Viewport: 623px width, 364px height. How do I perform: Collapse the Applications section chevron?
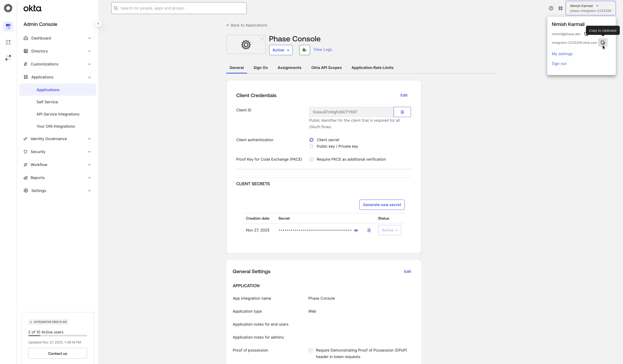pyautogui.click(x=89, y=77)
